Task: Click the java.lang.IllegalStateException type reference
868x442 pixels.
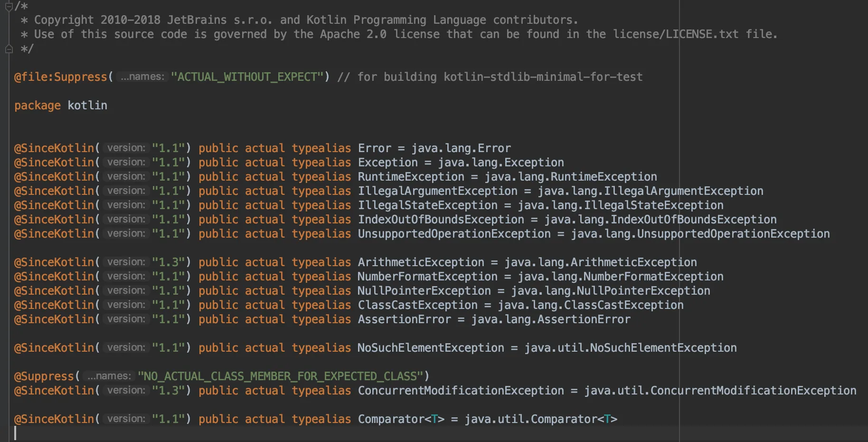Action: click(621, 205)
